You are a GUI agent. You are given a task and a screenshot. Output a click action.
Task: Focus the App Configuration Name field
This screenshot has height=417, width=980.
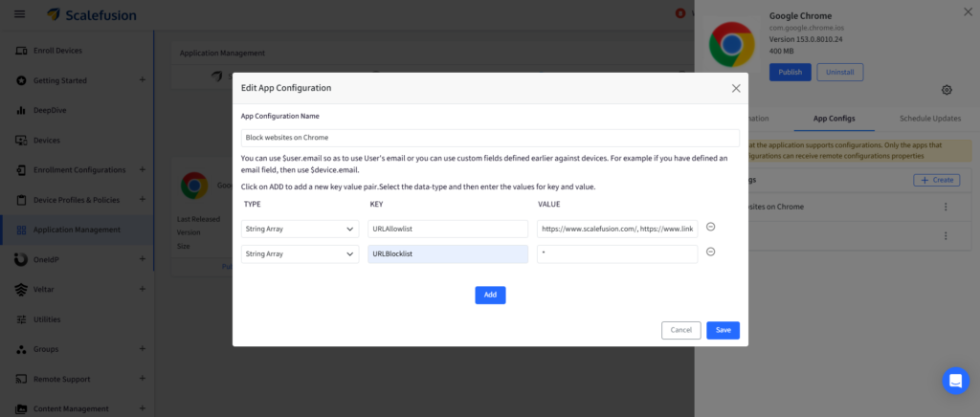tap(490, 138)
